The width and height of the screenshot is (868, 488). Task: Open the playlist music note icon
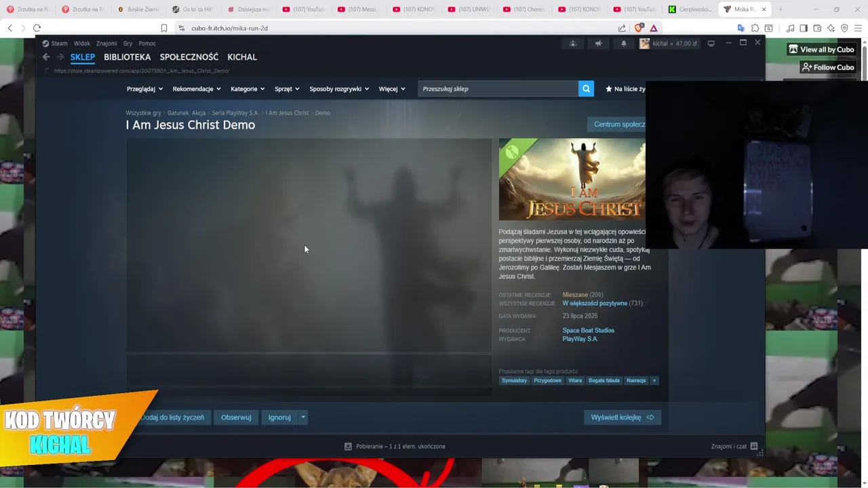[x=791, y=28]
